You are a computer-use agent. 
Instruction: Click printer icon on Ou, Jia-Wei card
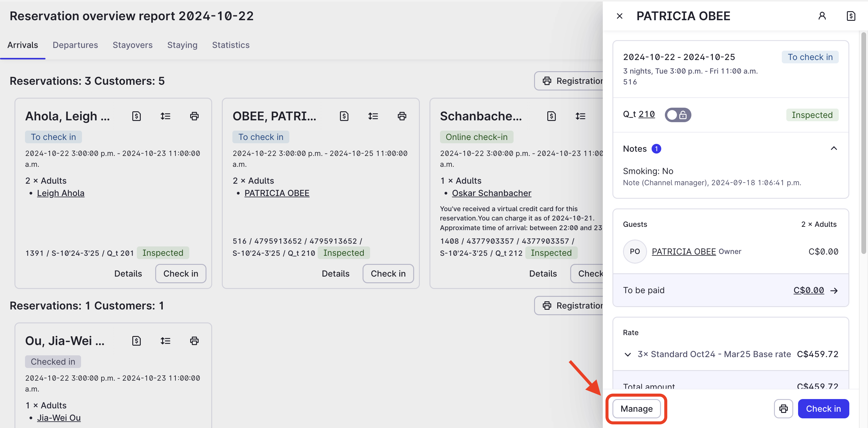194,341
